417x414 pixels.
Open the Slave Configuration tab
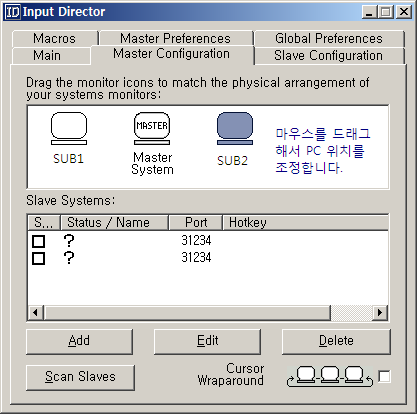pyautogui.click(x=329, y=56)
